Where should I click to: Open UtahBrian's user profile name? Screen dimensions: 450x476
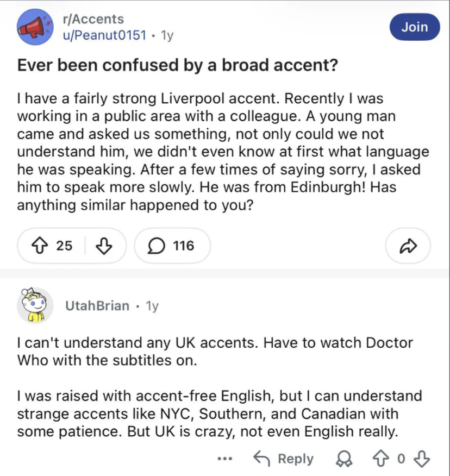(x=97, y=306)
